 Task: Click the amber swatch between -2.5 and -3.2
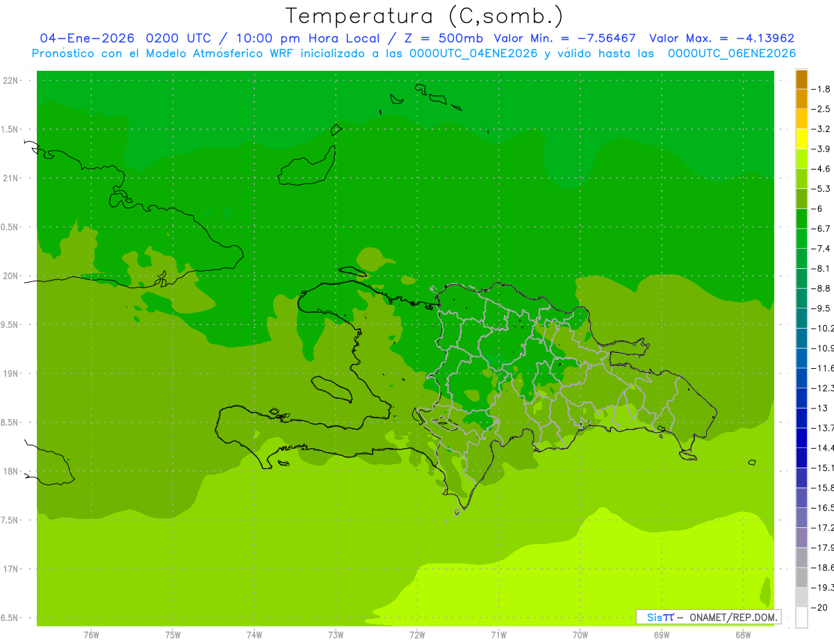(x=801, y=119)
